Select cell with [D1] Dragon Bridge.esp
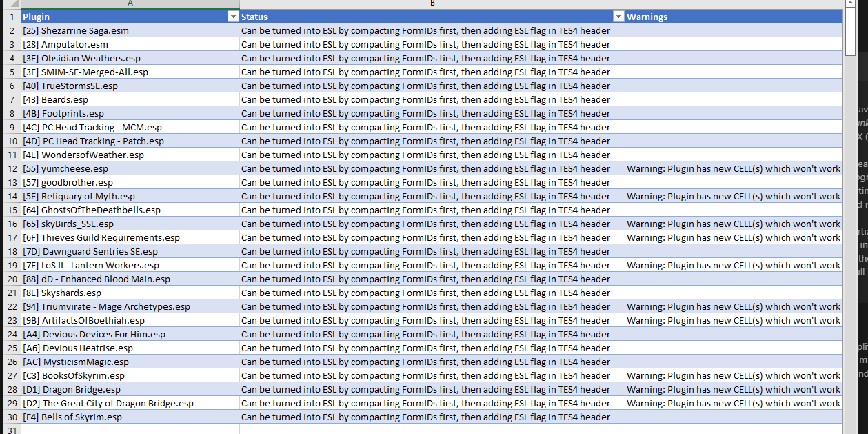868x434 pixels. click(x=130, y=389)
